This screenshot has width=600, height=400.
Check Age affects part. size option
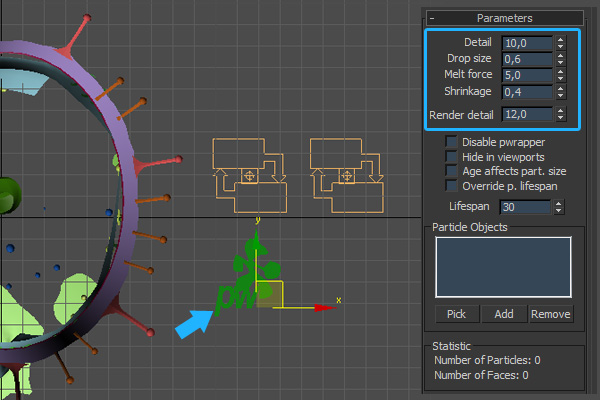[452, 171]
